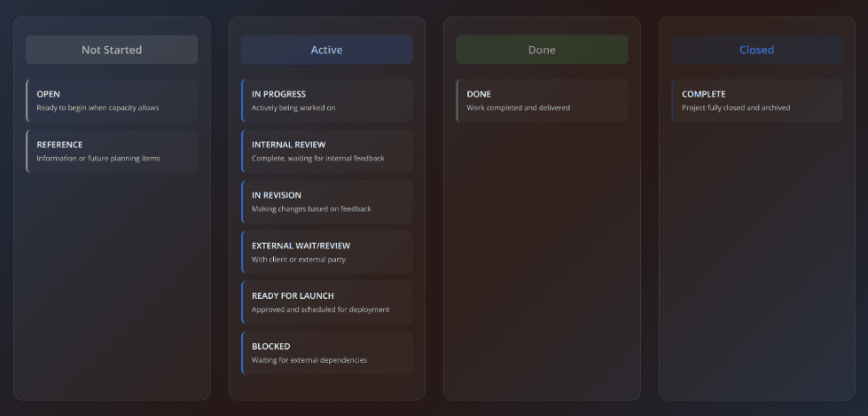Click 'Work completed and delivered' description

519,108
